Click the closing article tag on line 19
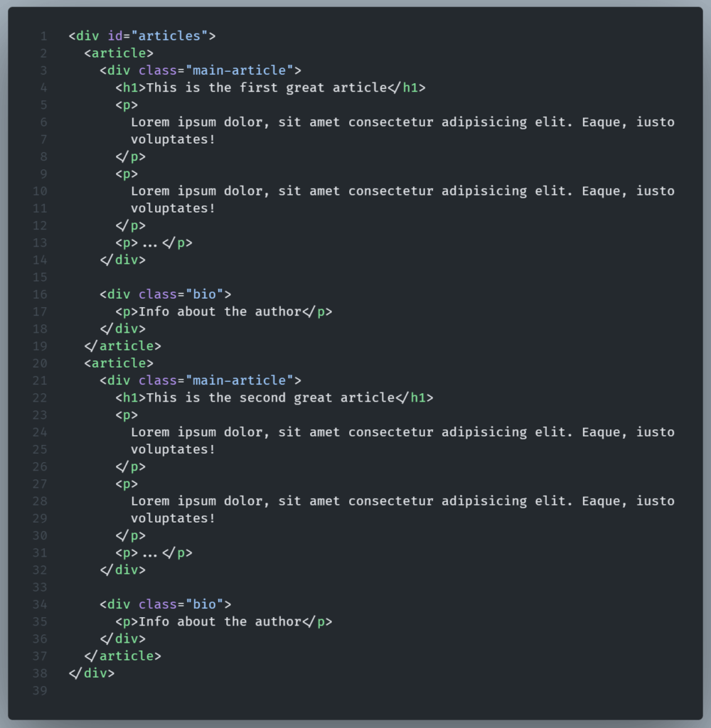This screenshot has width=711, height=728. 122,346
